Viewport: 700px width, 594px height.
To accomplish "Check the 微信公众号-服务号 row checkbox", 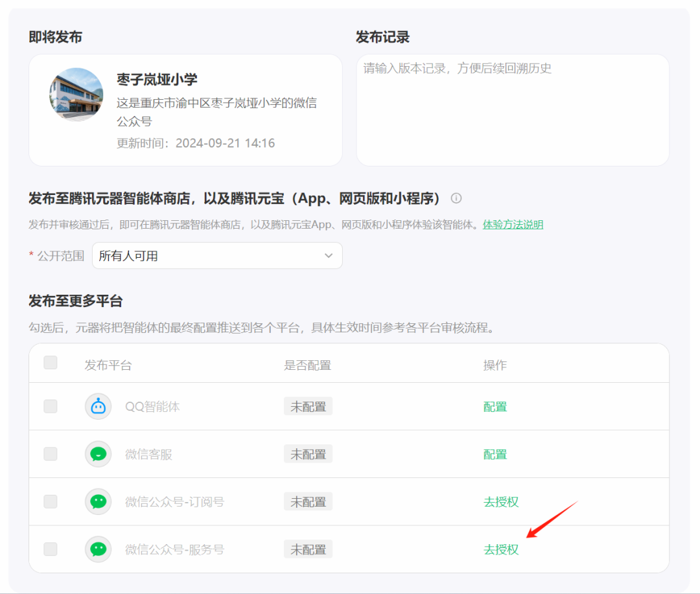I will 50,549.
